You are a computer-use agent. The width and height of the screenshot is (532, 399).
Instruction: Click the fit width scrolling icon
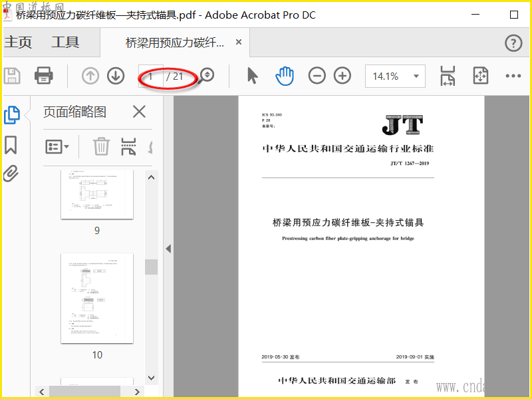click(x=448, y=76)
